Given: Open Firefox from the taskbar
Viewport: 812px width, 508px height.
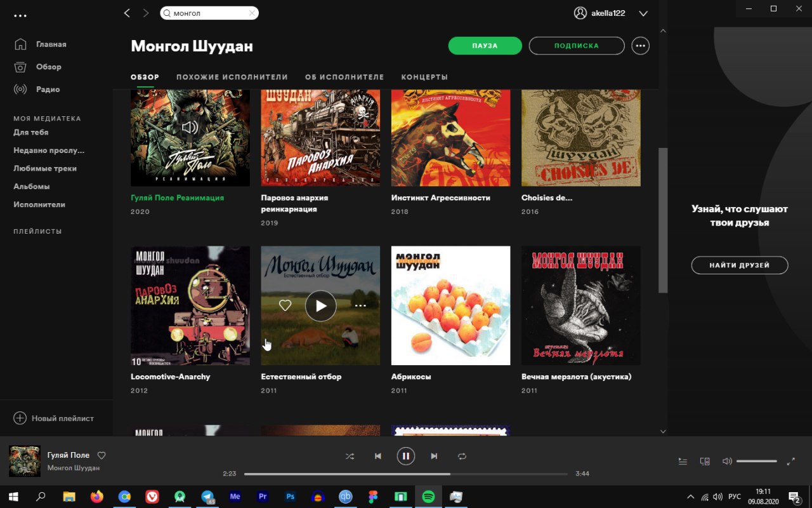Looking at the screenshot, I should pyautogui.click(x=96, y=497).
